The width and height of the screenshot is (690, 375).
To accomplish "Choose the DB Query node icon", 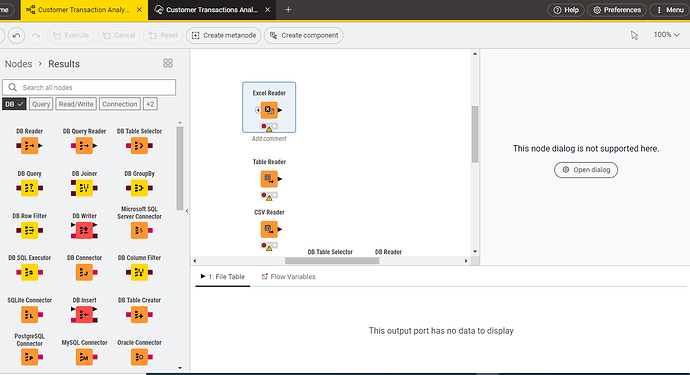I will pyautogui.click(x=29, y=188).
